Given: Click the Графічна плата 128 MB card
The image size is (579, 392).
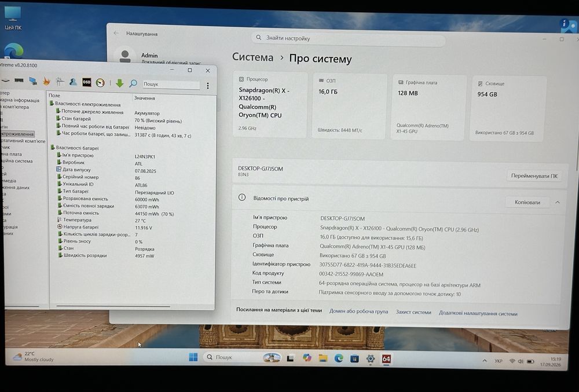Looking at the screenshot, I should pyautogui.click(x=428, y=108).
